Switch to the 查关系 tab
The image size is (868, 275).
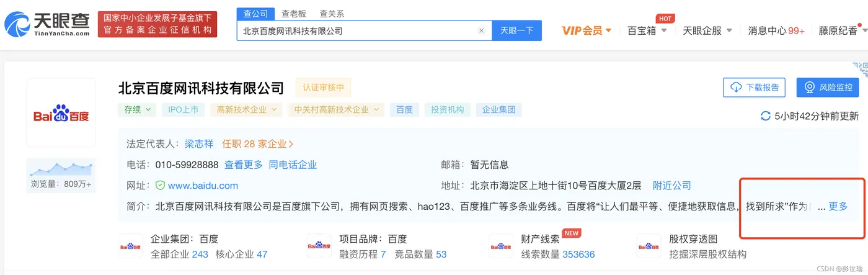(x=332, y=14)
